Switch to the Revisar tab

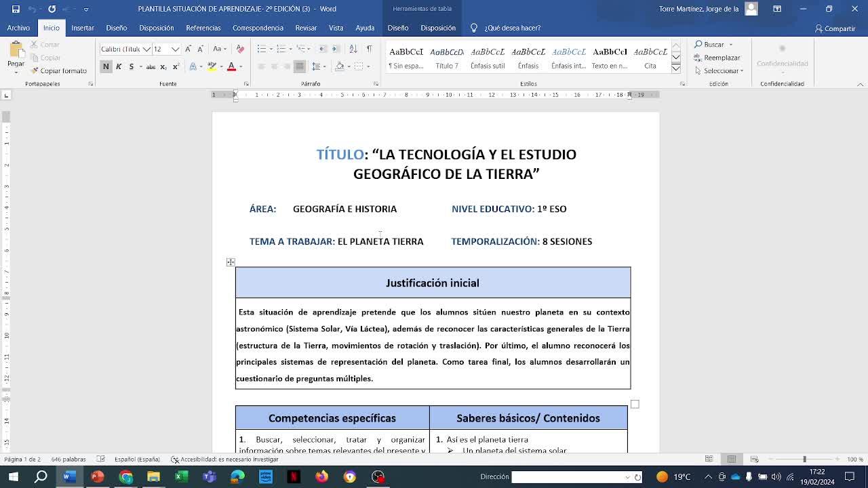point(306,28)
